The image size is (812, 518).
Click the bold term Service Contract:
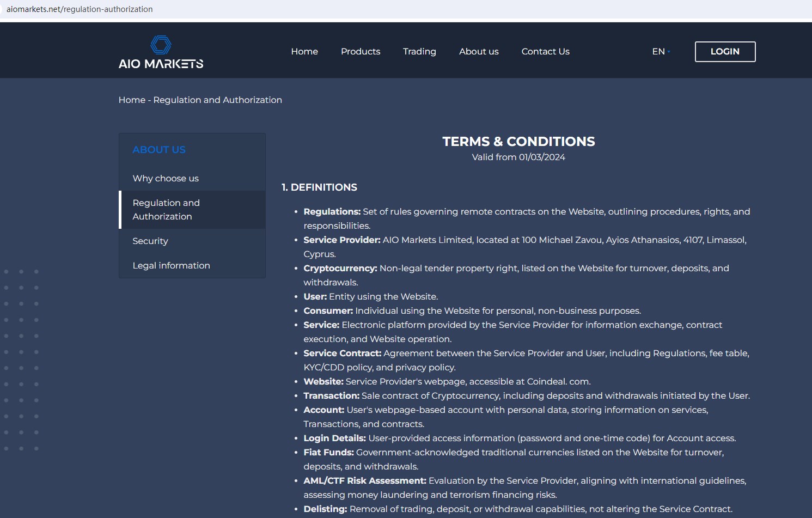343,353
